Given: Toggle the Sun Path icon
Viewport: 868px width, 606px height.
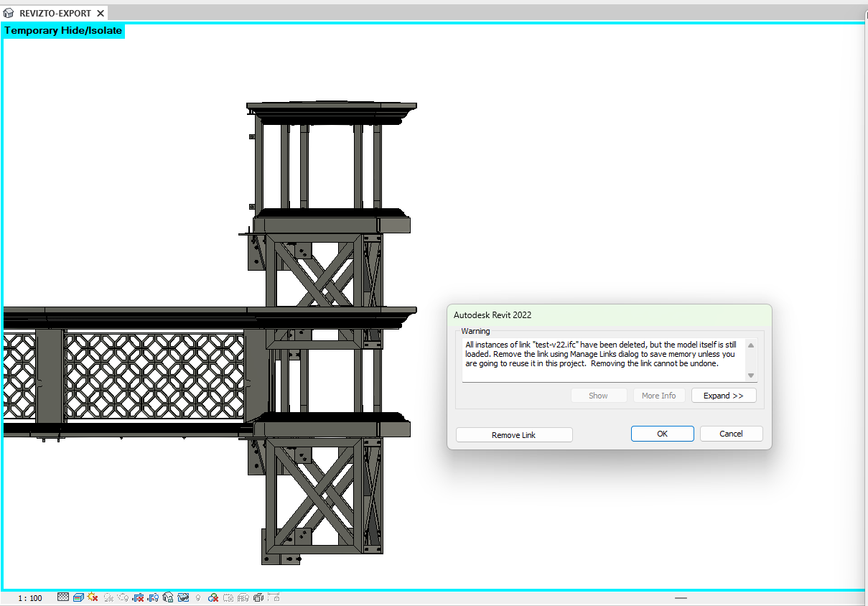Looking at the screenshot, I should (93, 597).
